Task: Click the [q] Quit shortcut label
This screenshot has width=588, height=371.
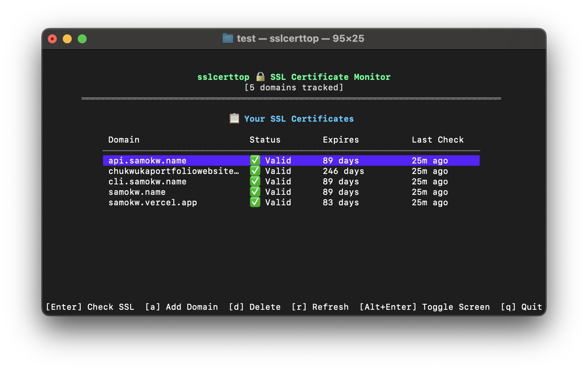Action: (521, 307)
